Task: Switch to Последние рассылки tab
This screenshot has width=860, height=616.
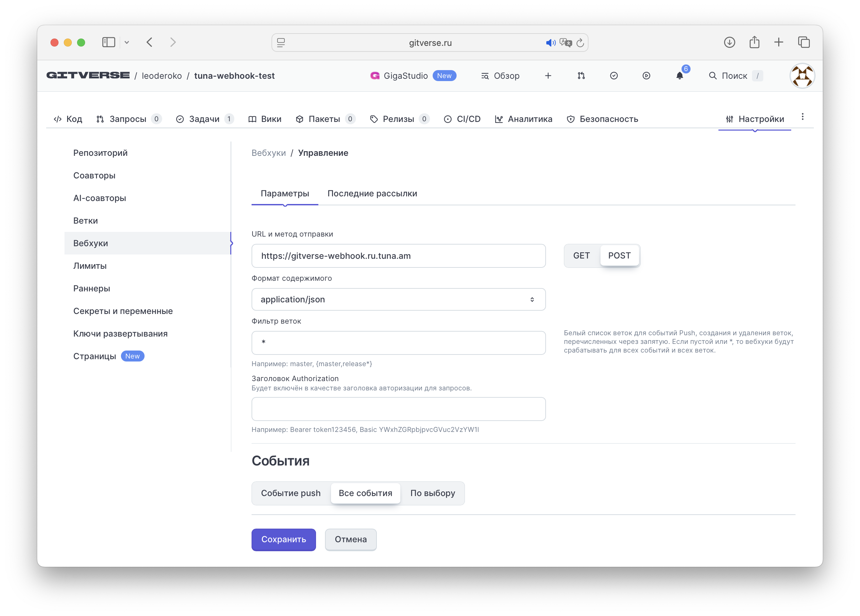Action: tap(372, 193)
